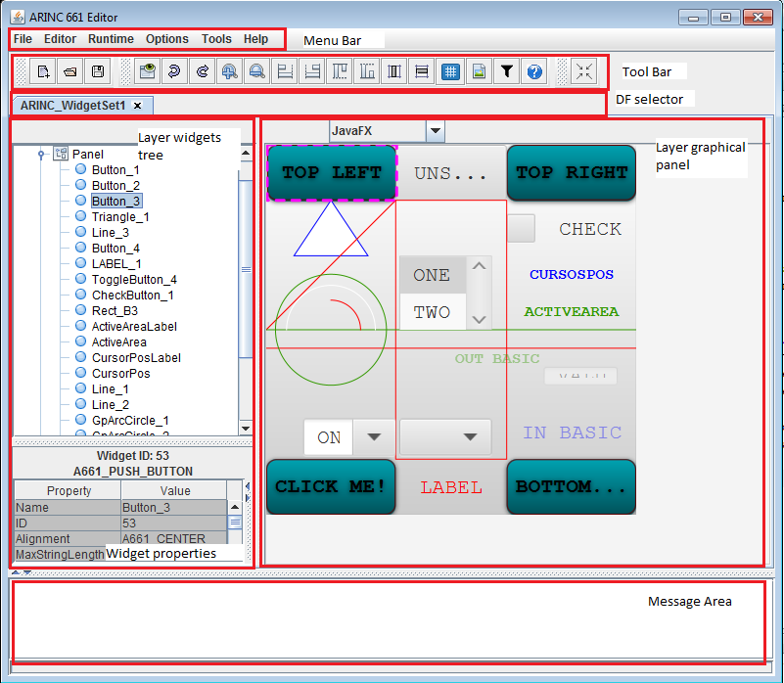
Task: Enable the CHECK checkbox in the panel
Action: click(x=521, y=228)
